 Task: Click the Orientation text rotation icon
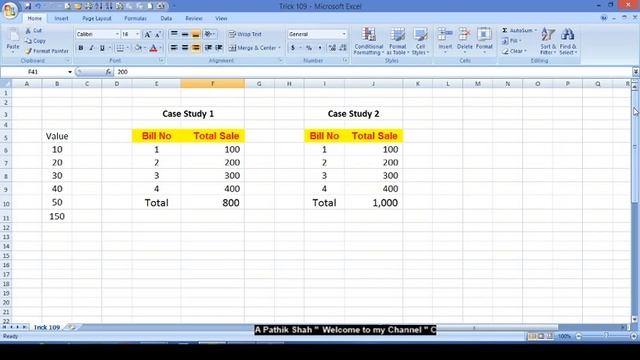click(x=208, y=34)
